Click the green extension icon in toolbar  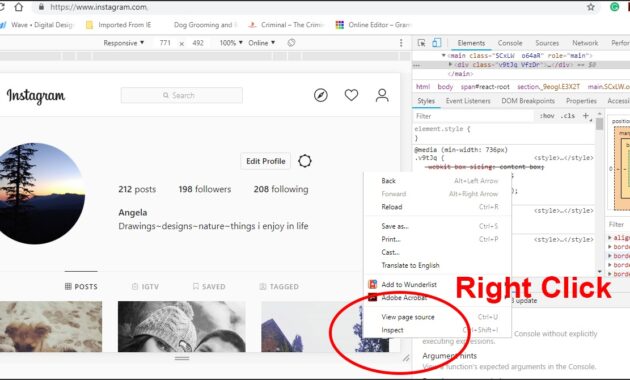(x=614, y=7)
